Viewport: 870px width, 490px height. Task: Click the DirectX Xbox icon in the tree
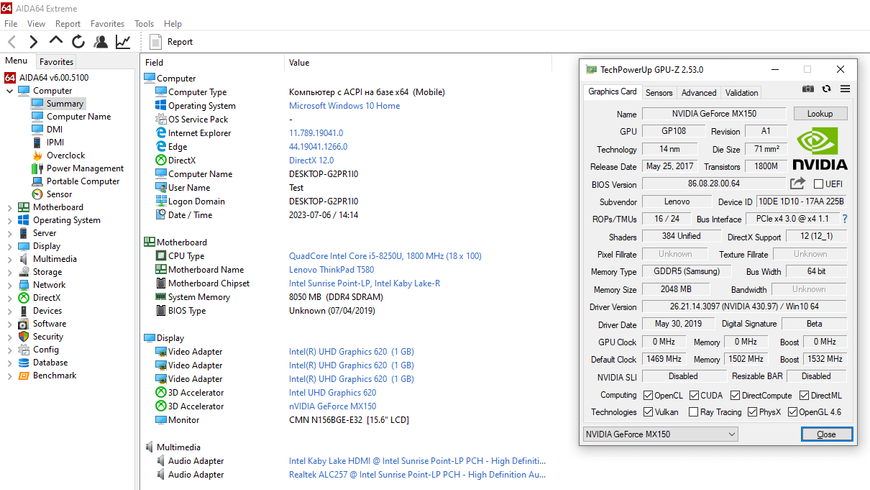(24, 297)
